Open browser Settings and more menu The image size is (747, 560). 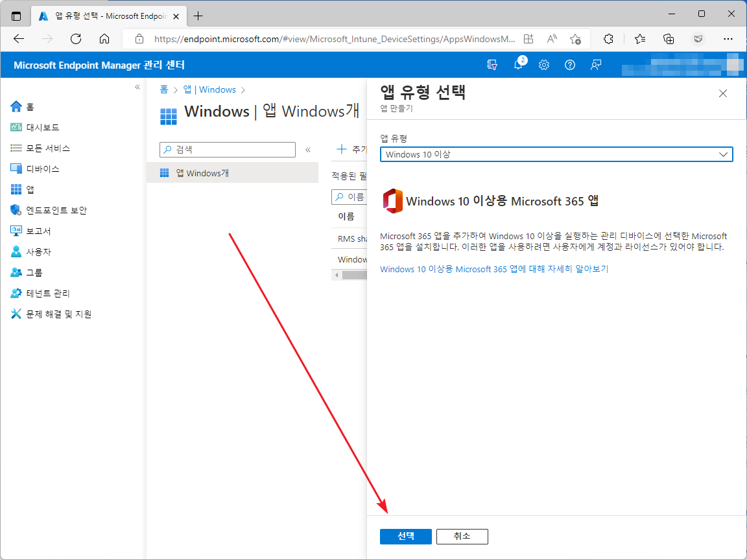(728, 39)
